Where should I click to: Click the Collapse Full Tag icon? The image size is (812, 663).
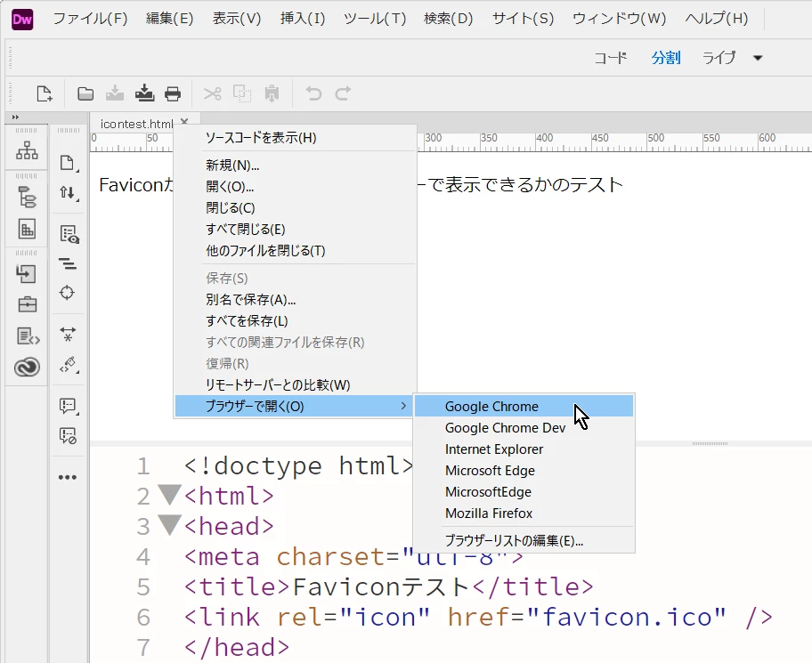click(x=68, y=263)
